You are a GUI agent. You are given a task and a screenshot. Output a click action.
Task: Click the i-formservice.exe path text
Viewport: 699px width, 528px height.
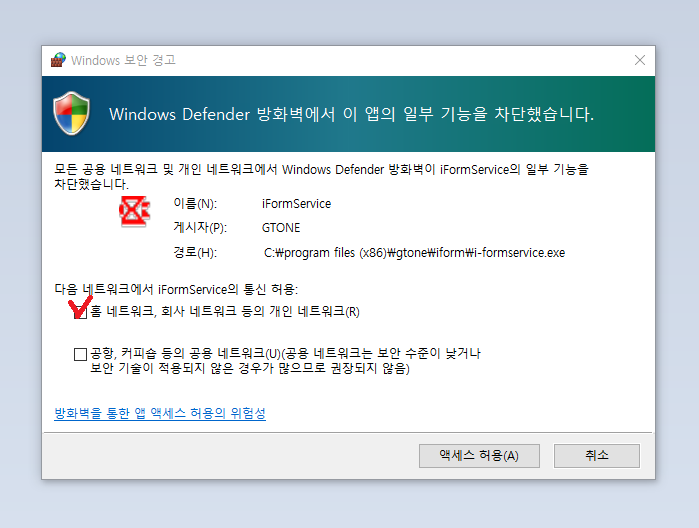pyautogui.click(x=415, y=253)
